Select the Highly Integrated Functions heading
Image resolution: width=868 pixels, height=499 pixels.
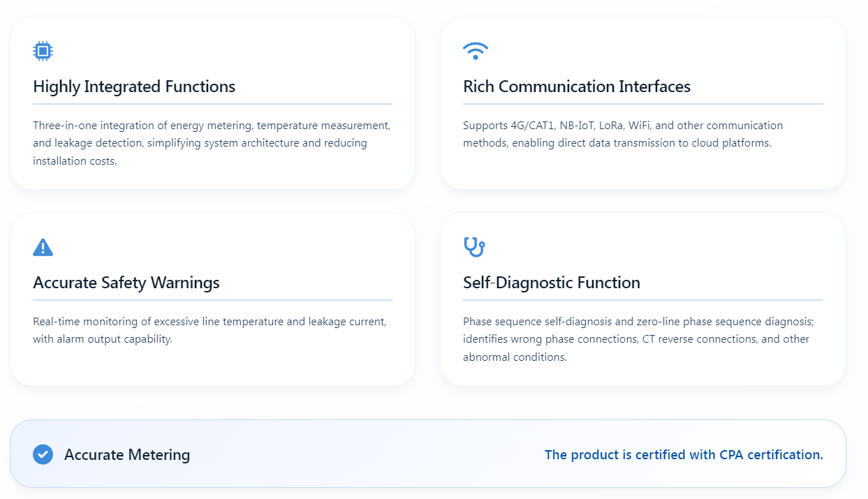tap(134, 87)
